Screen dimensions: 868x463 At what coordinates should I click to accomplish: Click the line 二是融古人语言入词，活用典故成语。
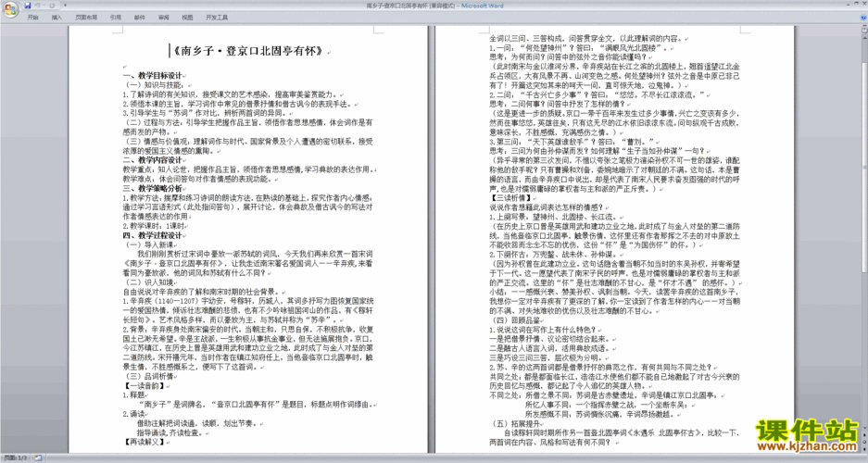pos(548,348)
